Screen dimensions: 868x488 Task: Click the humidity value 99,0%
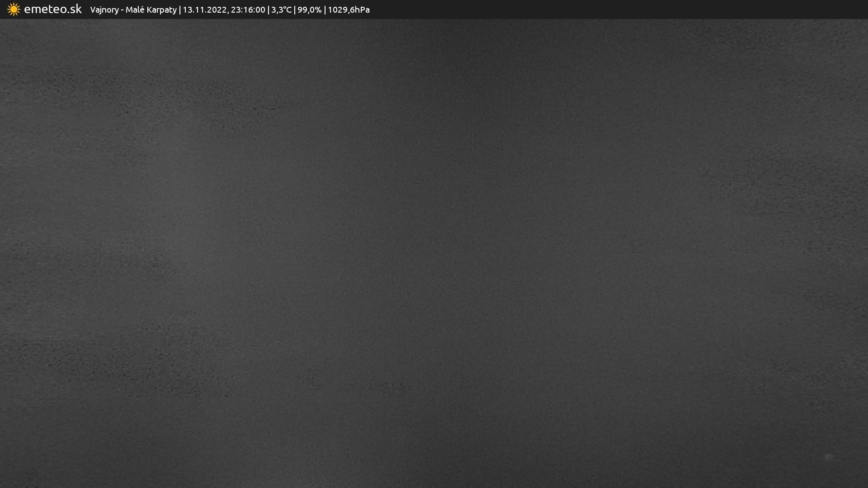309,10
